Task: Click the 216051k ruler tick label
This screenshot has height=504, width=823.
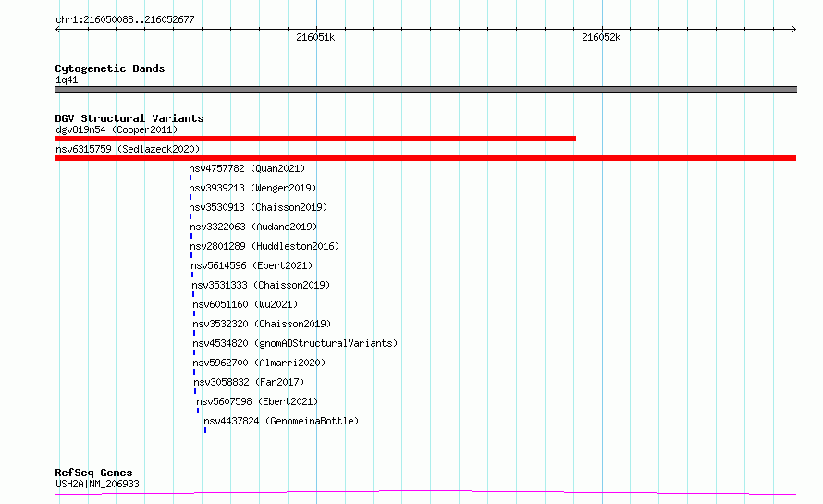Action: [315, 37]
